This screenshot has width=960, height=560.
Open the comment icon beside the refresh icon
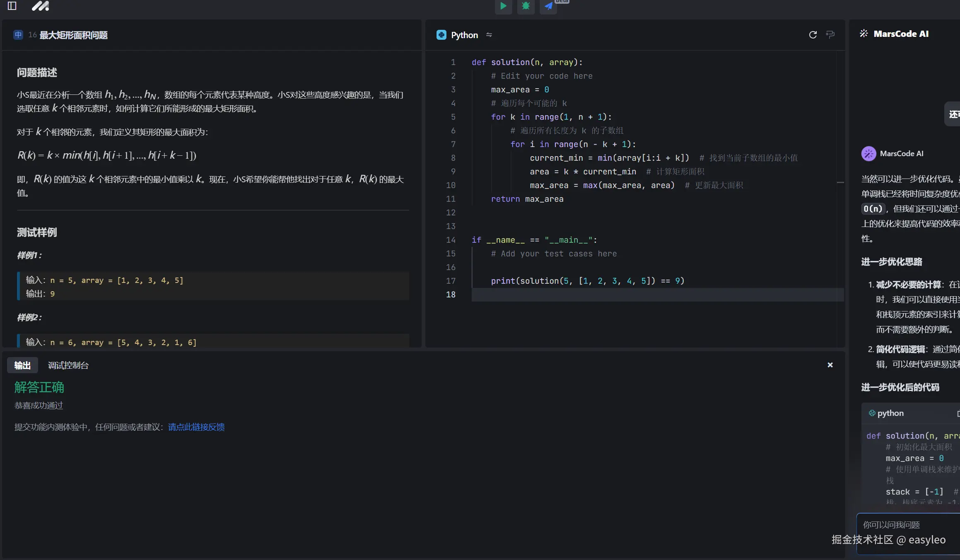click(831, 35)
